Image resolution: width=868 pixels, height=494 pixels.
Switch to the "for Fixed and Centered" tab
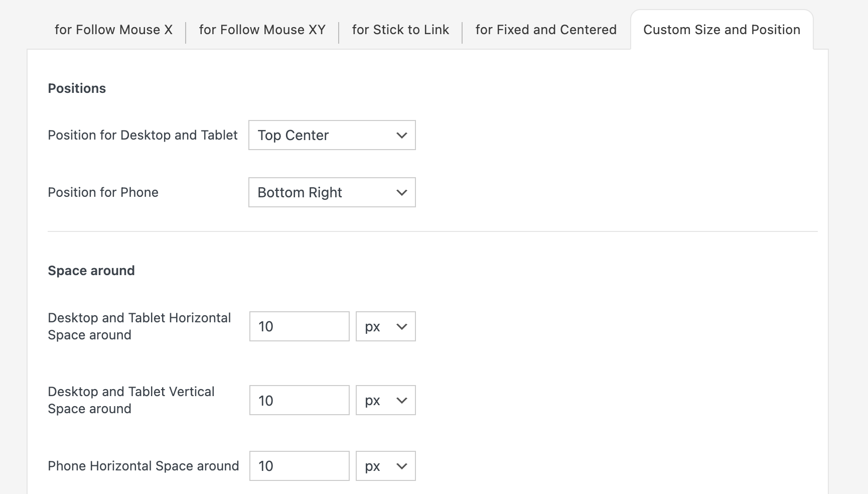pyautogui.click(x=545, y=29)
